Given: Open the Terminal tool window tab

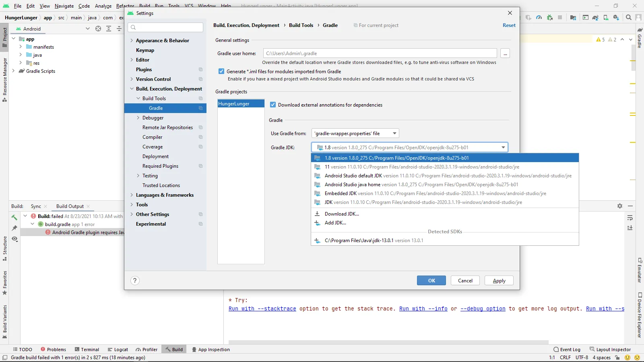Looking at the screenshot, I should pos(87,350).
